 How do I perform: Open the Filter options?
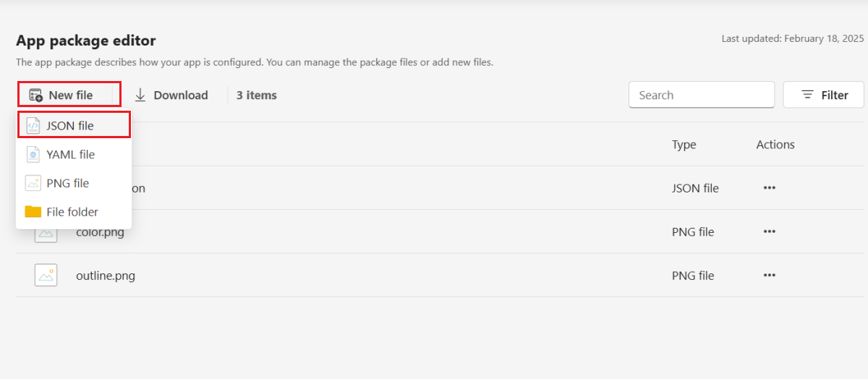[x=824, y=95]
